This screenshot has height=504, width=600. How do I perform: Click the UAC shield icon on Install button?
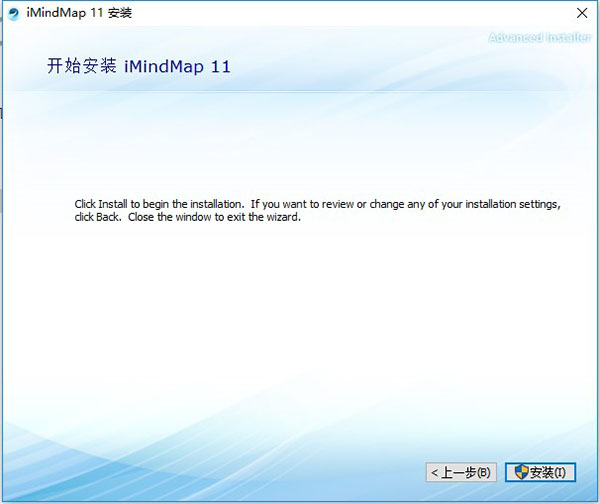pos(521,472)
